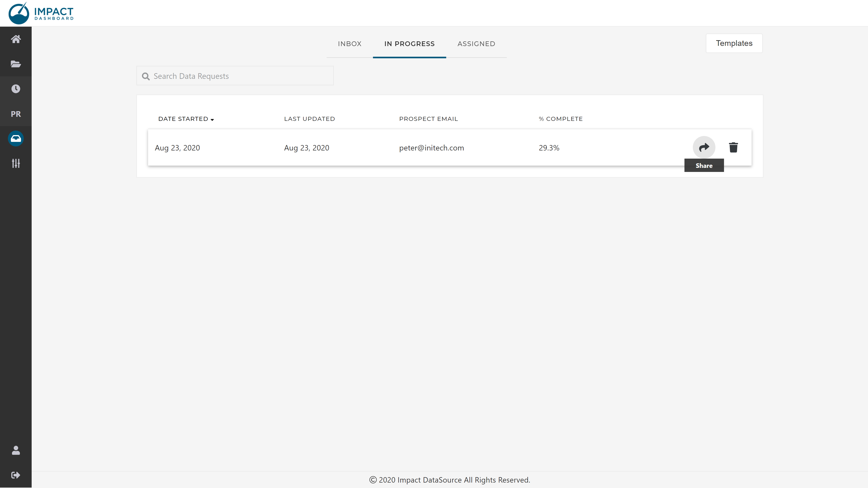Sort by the Prospect Email column
Image resolution: width=868 pixels, height=488 pixels.
point(428,119)
